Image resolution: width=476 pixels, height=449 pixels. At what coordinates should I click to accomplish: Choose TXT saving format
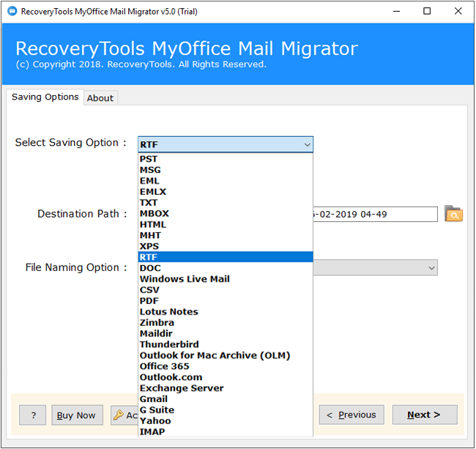226,202
